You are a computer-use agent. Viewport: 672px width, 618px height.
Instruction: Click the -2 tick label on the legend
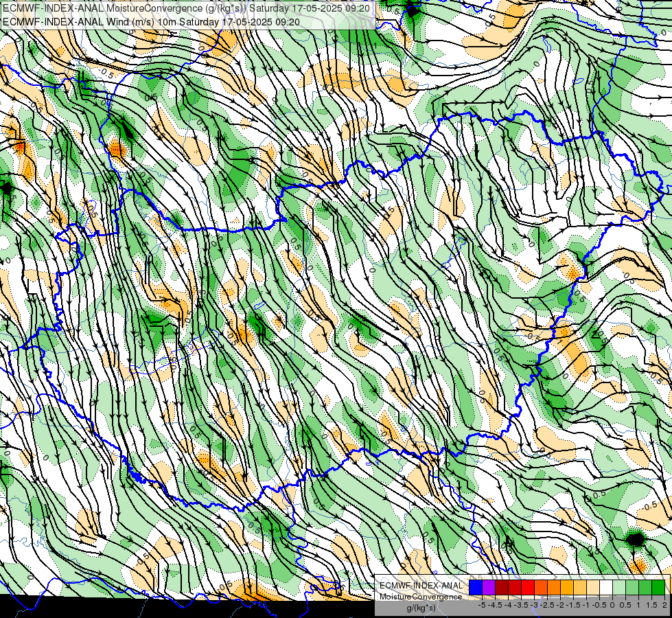560,605
